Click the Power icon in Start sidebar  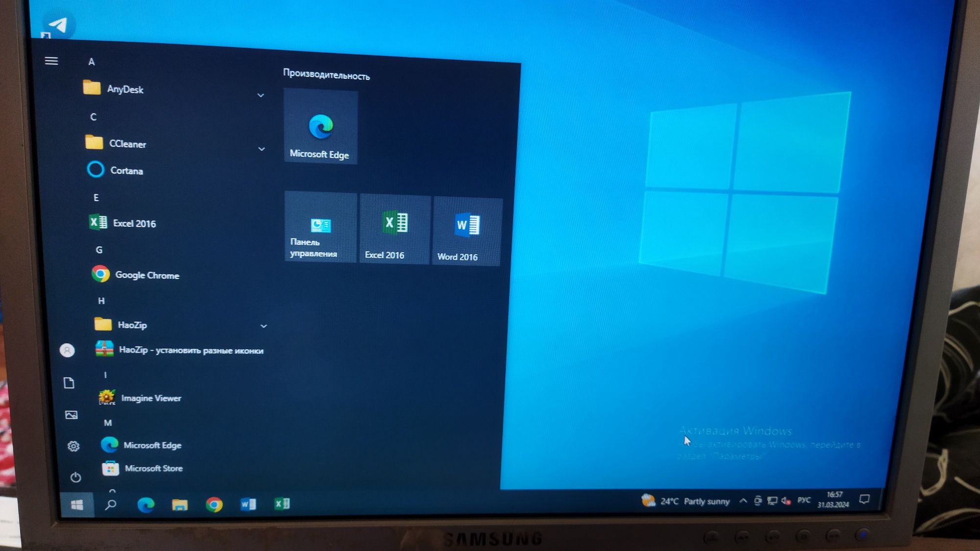coord(75,477)
